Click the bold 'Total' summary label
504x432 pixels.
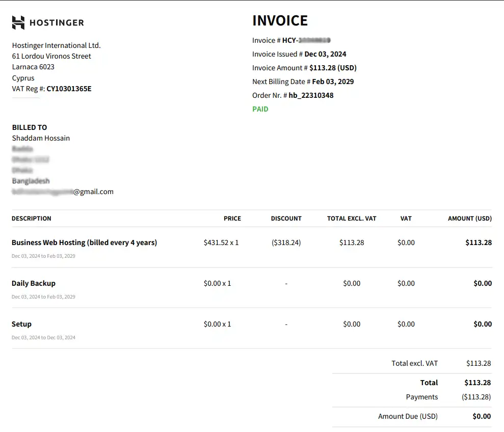(429, 383)
